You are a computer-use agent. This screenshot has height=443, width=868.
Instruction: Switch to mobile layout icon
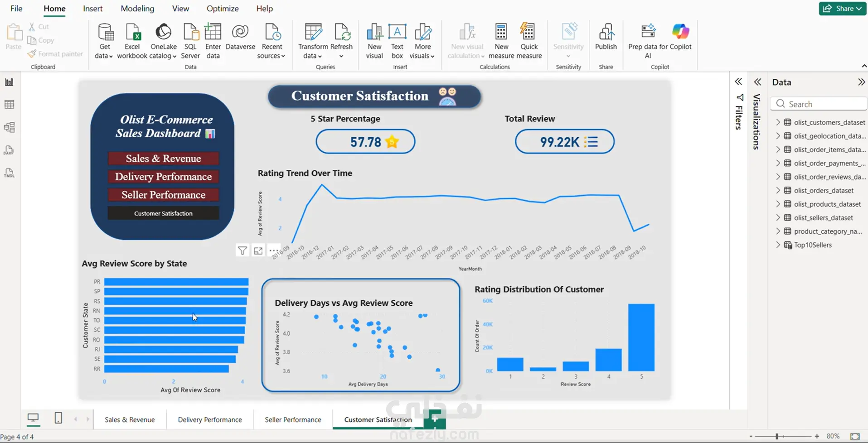58,418
